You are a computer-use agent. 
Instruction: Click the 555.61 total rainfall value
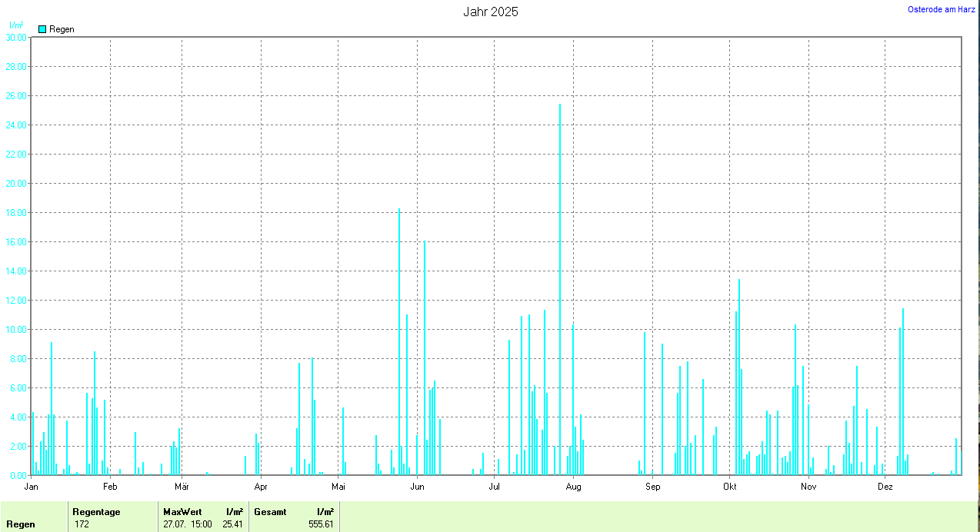point(321,524)
